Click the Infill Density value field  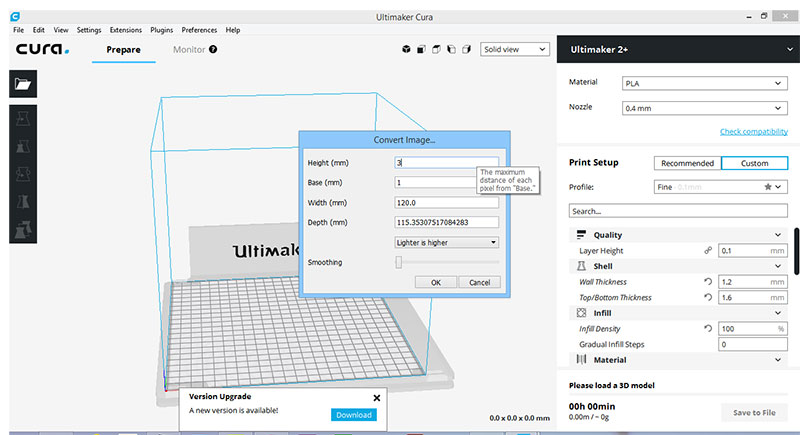click(x=753, y=328)
